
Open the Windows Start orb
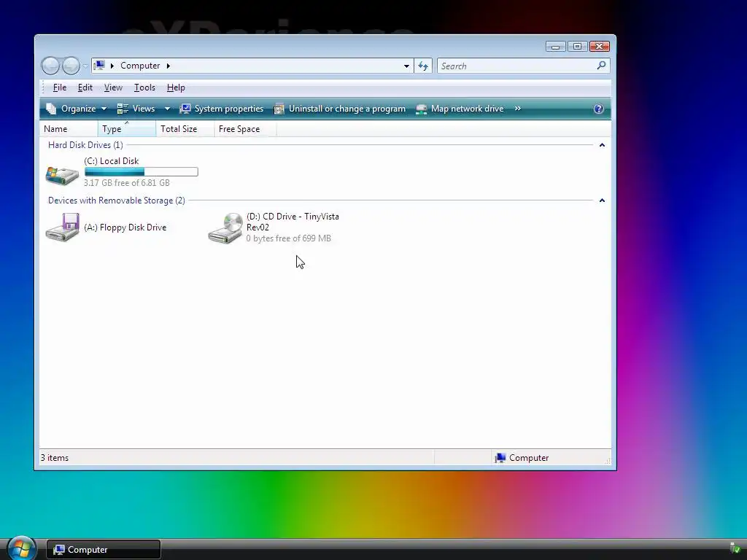pyautogui.click(x=21, y=548)
